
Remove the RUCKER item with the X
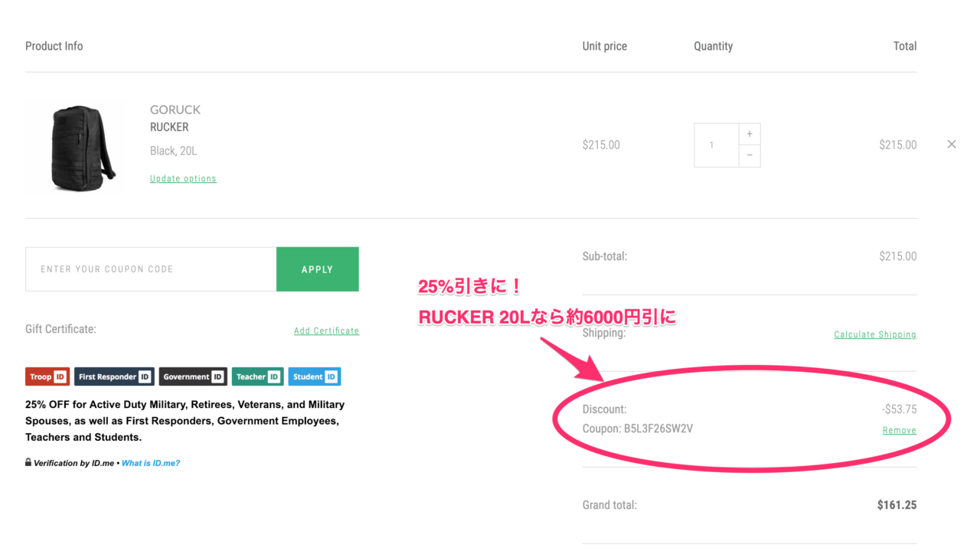[x=952, y=144]
